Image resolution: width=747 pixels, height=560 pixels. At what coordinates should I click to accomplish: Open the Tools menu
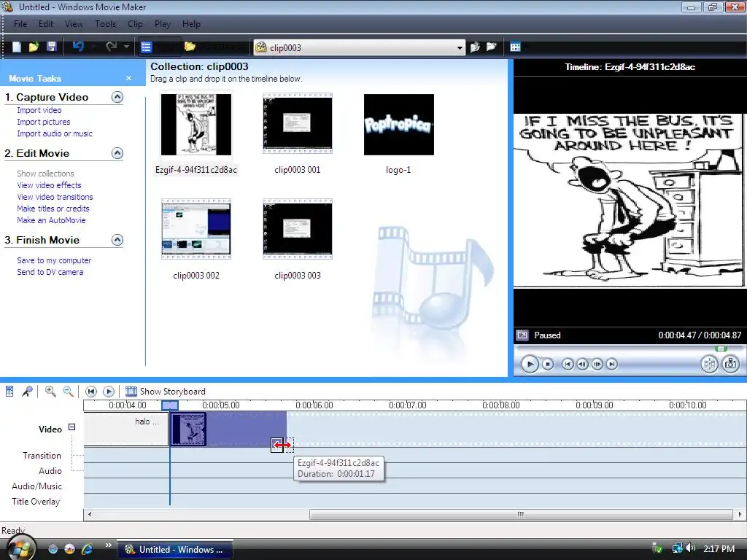pyautogui.click(x=105, y=24)
